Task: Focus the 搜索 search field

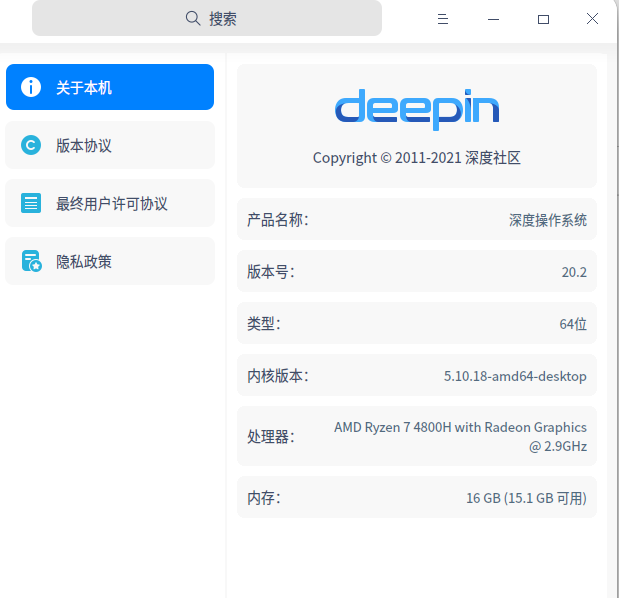Action: [x=207, y=18]
